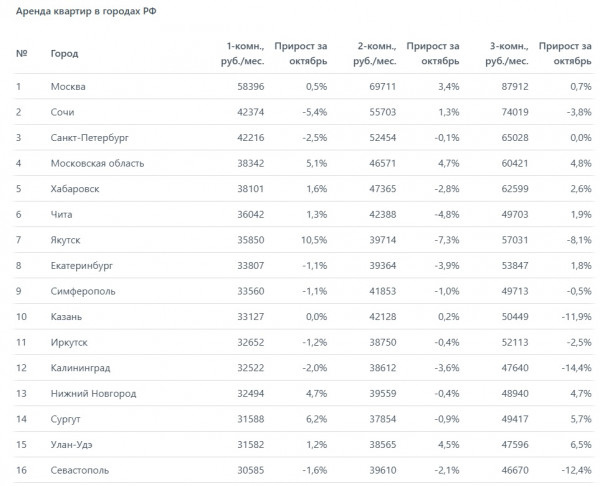This screenshot has height=486, width=600.
Task: Click the '1-комн., руб./мес.' column header
Action: click(243, 54)
